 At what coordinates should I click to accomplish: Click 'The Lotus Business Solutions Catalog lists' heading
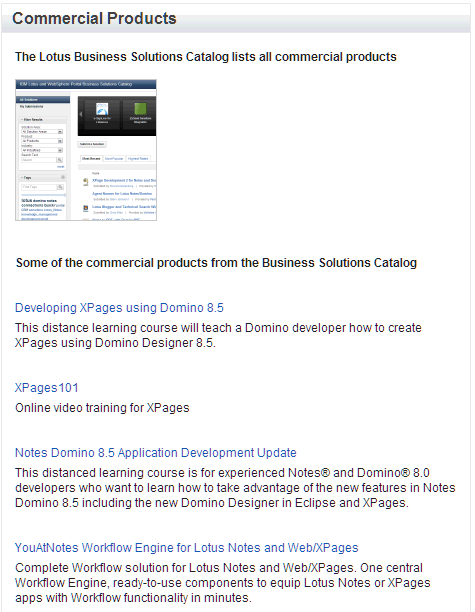pyautogui.click(x=206, y=57)
